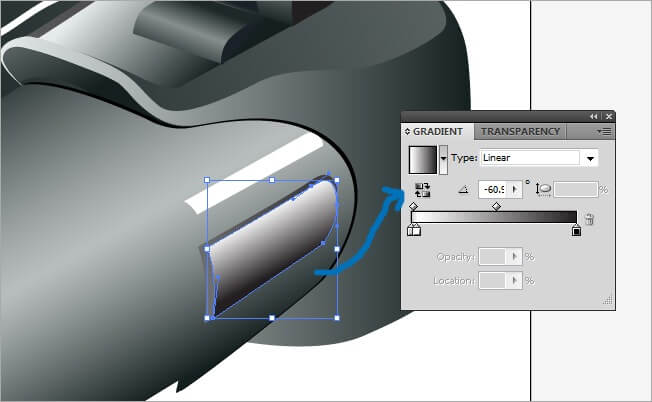652x402 pixels.
Task: Open the gradient swatch presets dropdown
Action: point(444,160)
